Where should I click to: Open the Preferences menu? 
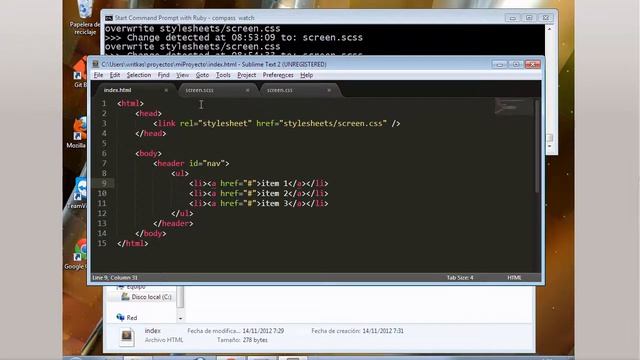click(278, 75)
